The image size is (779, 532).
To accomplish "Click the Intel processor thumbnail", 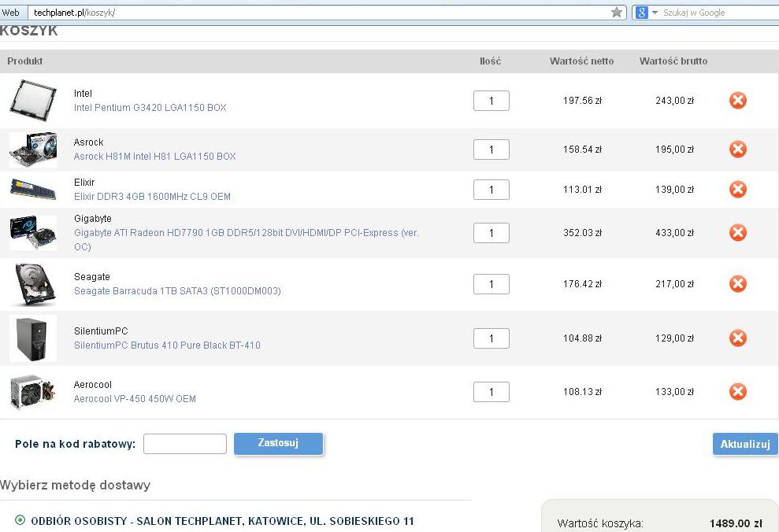I will [x=33, y=101].
